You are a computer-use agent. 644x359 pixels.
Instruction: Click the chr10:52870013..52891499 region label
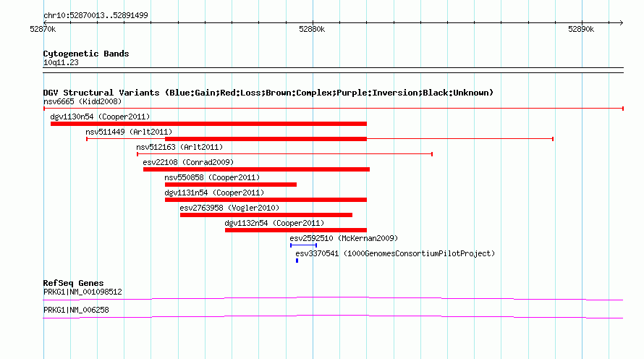pos(96,15)
